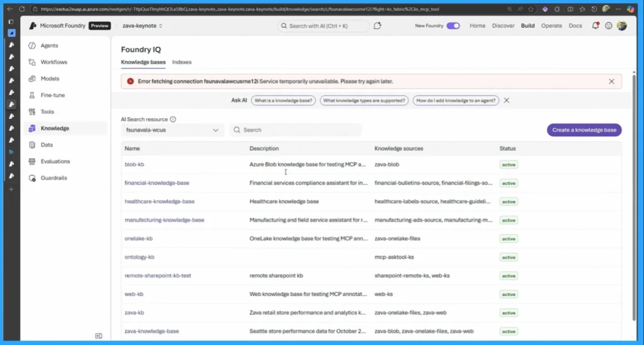The height and width of the screenshot is (345, 644).
Task: Expand the fsunavala-wcus resource dropdown
Action: tap(172, 130)
